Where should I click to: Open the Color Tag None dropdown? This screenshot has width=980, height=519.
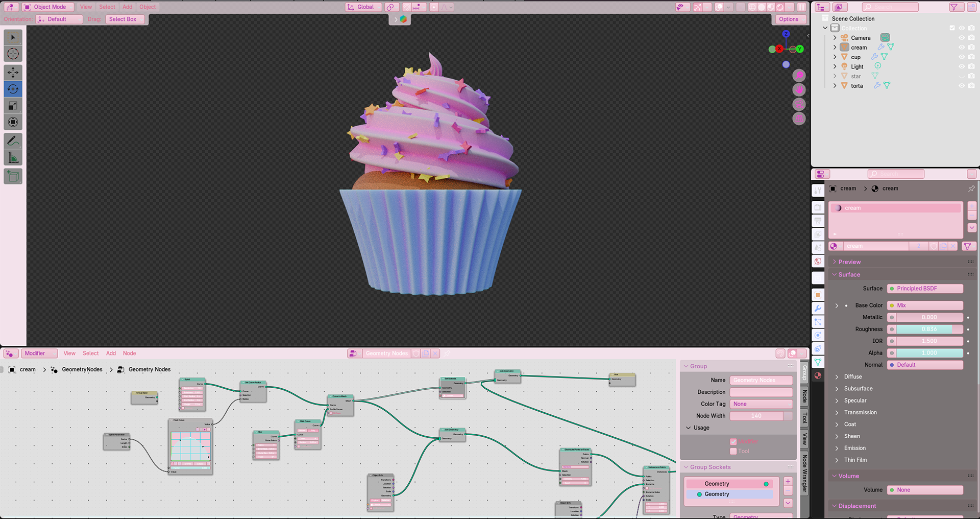(x=761, y=404)
